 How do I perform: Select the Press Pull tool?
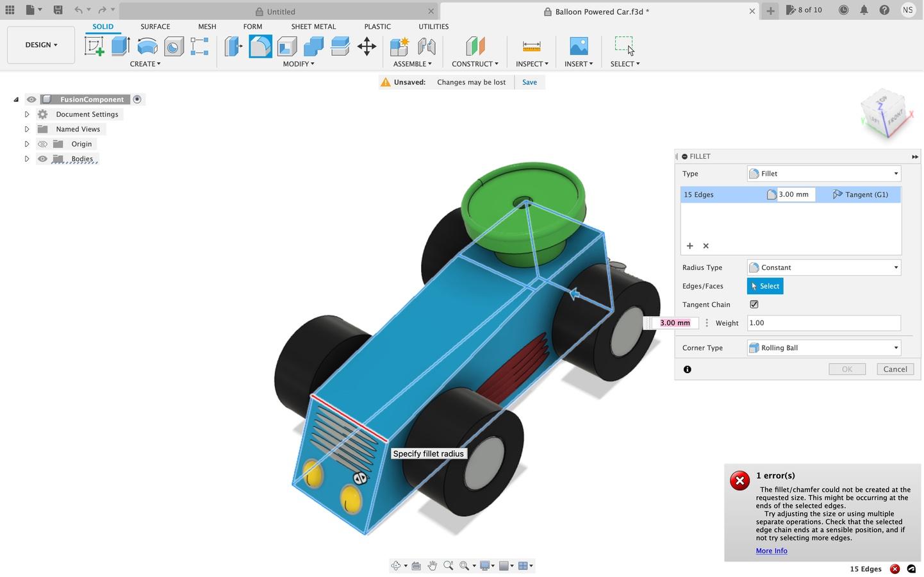tap(233, 46)
